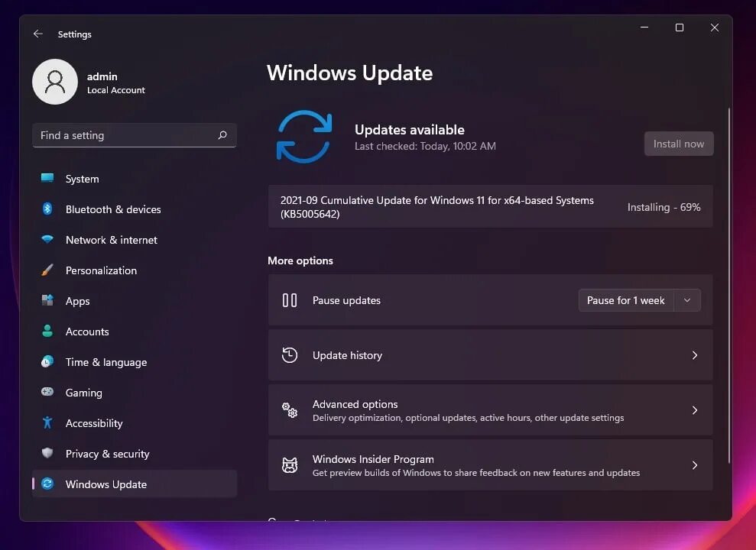Click the Gaming controller icon
The height and width of the screenshot is (550, 756).
coord(47,392)
